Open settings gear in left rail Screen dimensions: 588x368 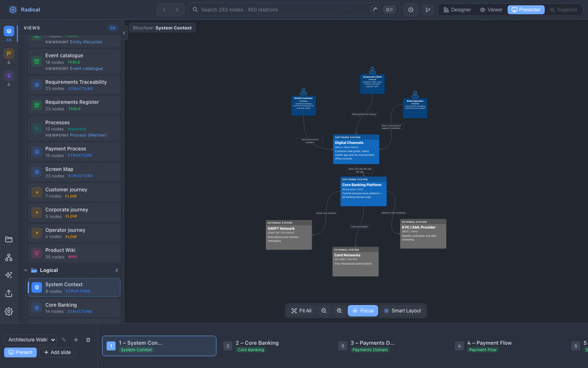[x=9, y=312]
